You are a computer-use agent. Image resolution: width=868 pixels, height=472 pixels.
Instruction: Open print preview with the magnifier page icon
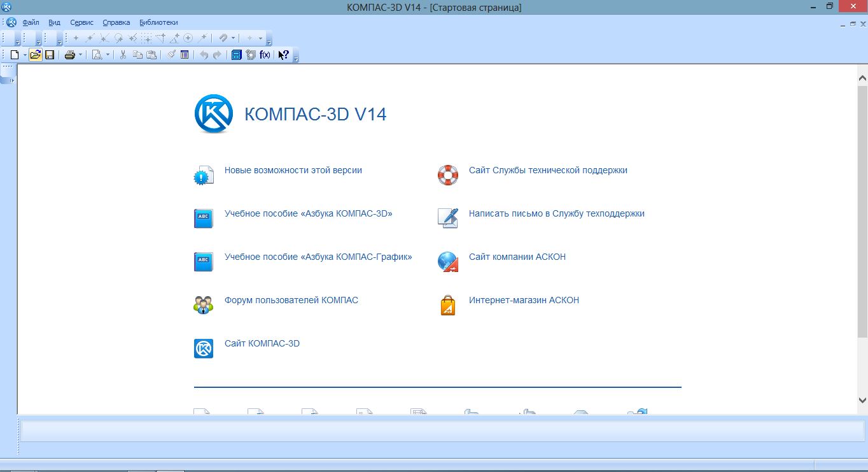click(97, 55)
